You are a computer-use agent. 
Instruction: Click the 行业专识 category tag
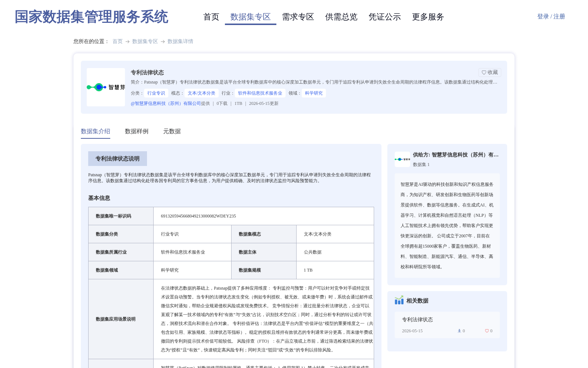pyautogui.click(x=156, y=93)
